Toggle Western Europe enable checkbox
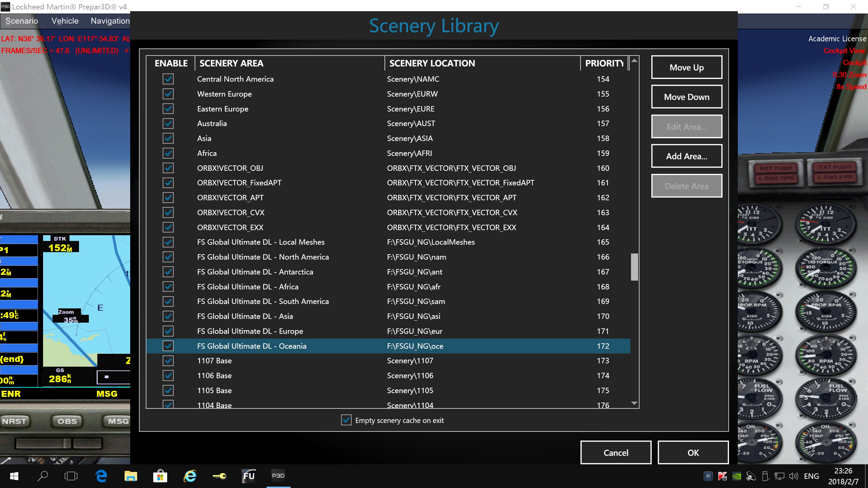868x488 pixels. coord(168,94)
